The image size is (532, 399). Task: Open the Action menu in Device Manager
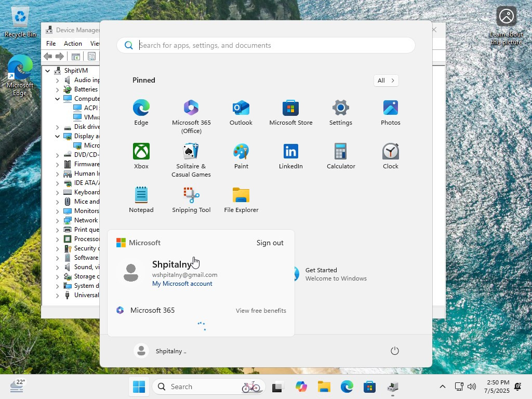(x=73, y=44)
